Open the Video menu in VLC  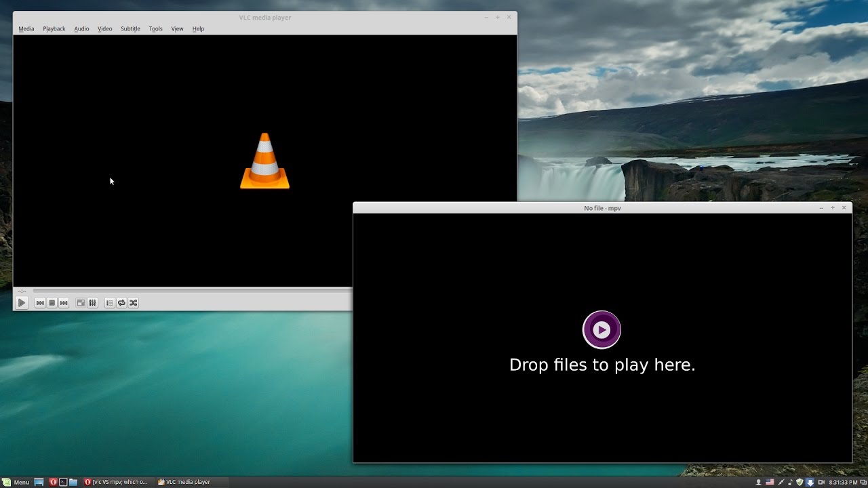104,28
